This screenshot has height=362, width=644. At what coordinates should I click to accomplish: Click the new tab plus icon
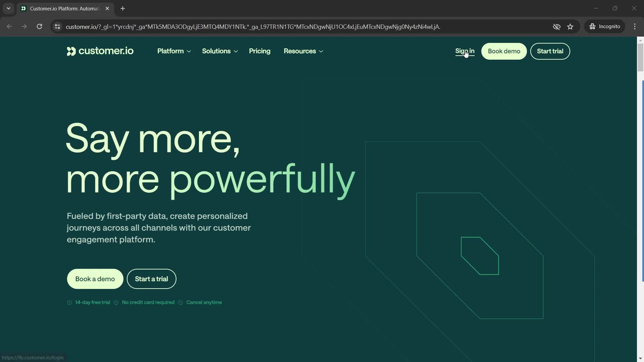click(x=122, y=8)
